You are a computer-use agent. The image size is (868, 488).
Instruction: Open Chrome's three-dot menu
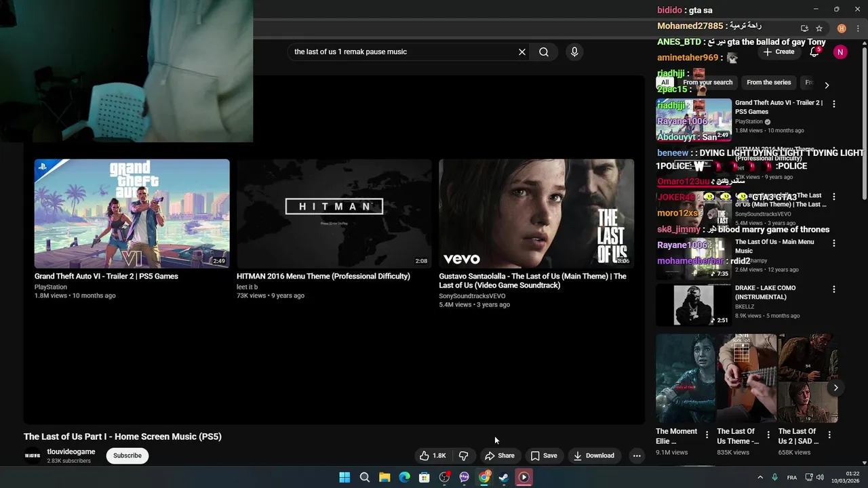tap(858, 28)
